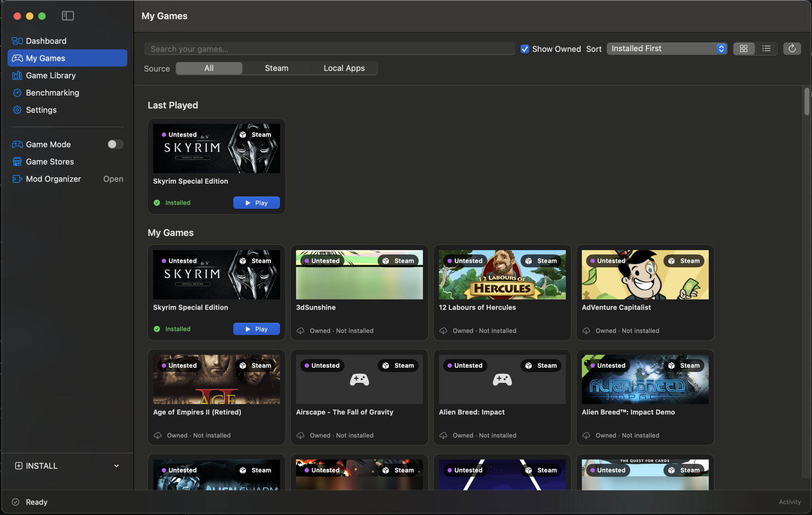Refresh the games list
The width and height of the screenshot is (812, 515).
click(792, 49)
